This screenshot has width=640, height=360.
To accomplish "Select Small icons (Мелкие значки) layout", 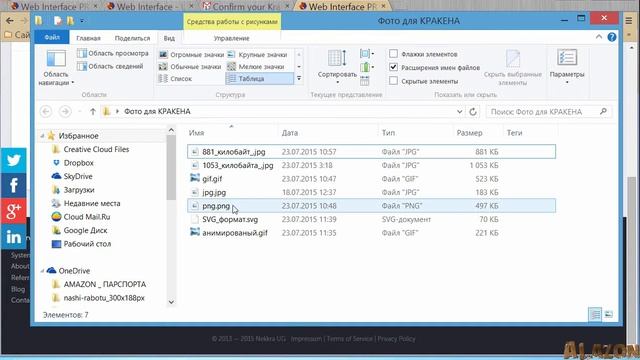I will pos(256,67).
